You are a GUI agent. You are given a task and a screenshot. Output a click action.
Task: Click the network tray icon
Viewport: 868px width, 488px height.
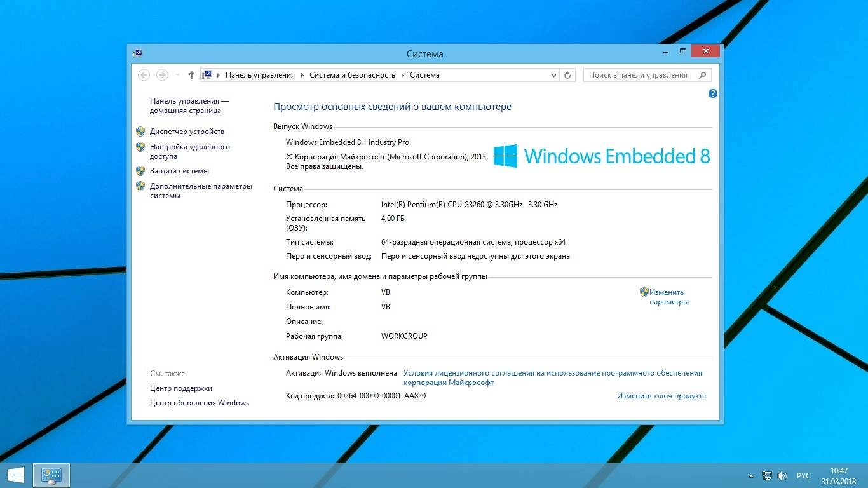(x=767, y=475)
